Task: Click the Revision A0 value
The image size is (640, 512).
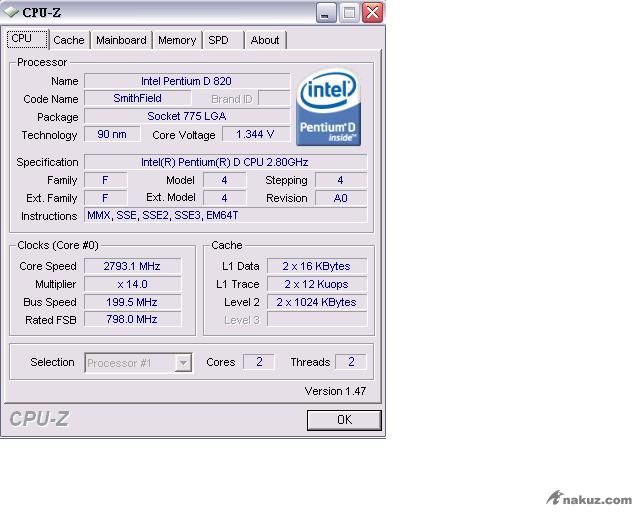Action: (x=341, y=198)
